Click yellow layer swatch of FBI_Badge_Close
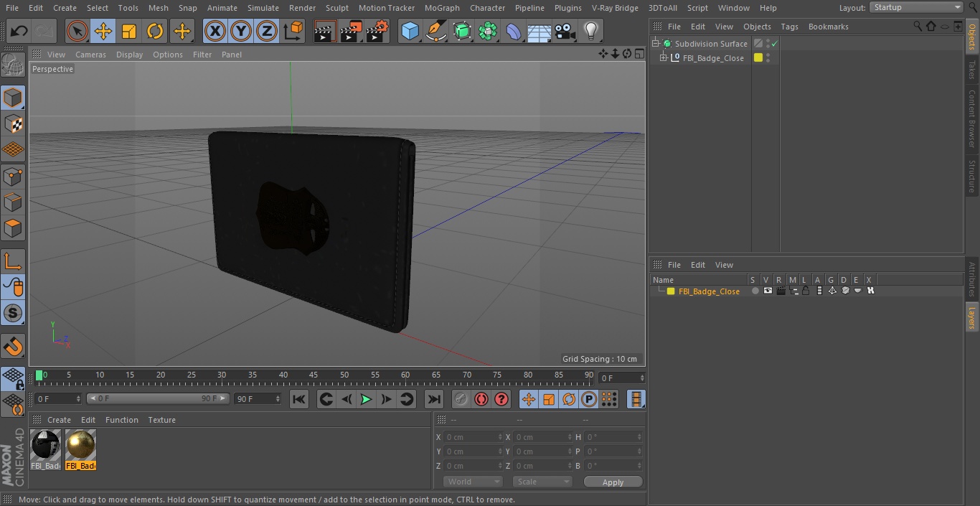980x506 pixels. point(758,58)
